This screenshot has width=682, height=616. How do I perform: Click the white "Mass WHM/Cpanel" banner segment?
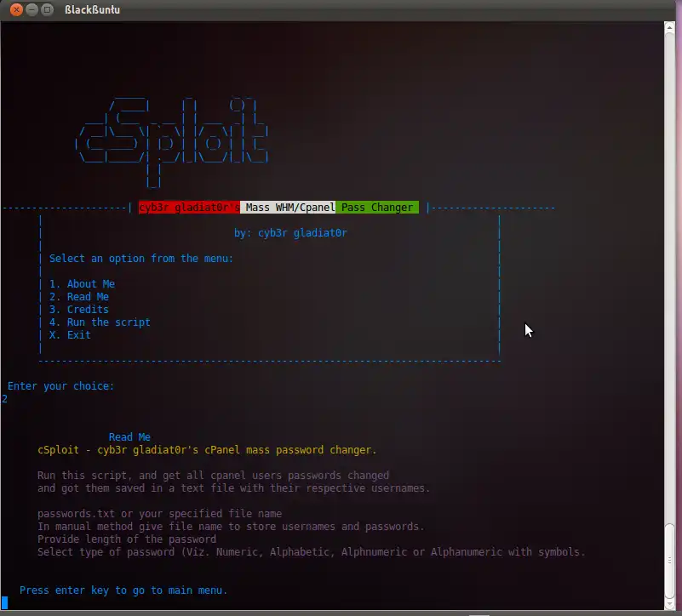coord(288,208)
